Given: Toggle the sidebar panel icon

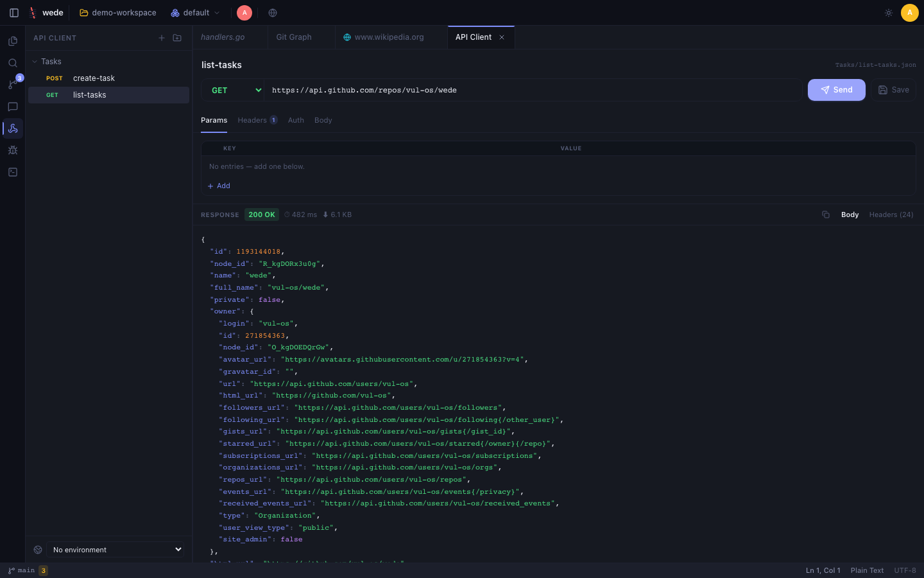Looking at the screenshot, I should (14, 13).
